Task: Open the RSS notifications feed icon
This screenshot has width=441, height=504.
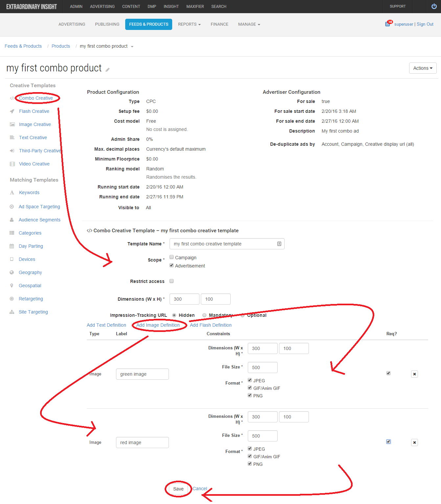Action: (389, 24)
